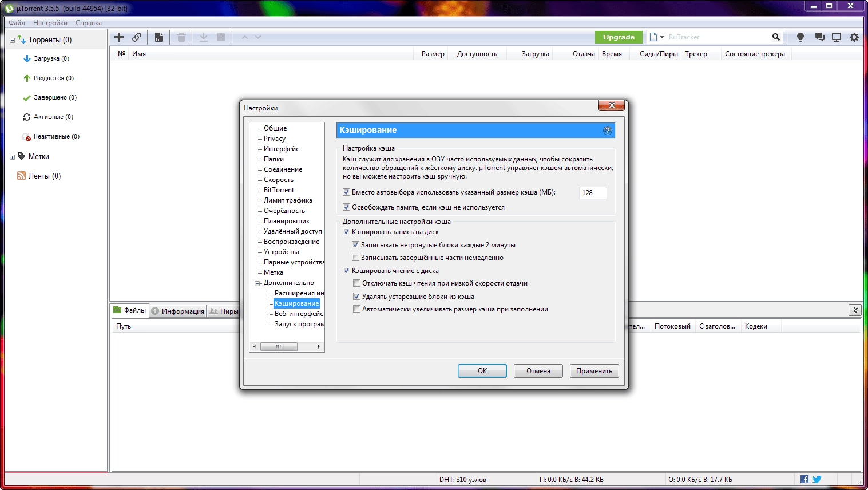Switch to the Информация tab

coord(178,311)
